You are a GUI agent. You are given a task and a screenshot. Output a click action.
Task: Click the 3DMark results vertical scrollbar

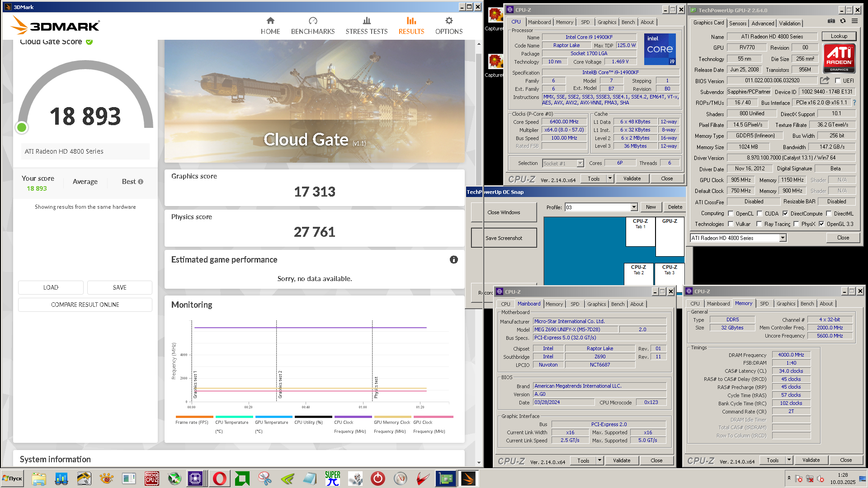[x=479, y=253]
